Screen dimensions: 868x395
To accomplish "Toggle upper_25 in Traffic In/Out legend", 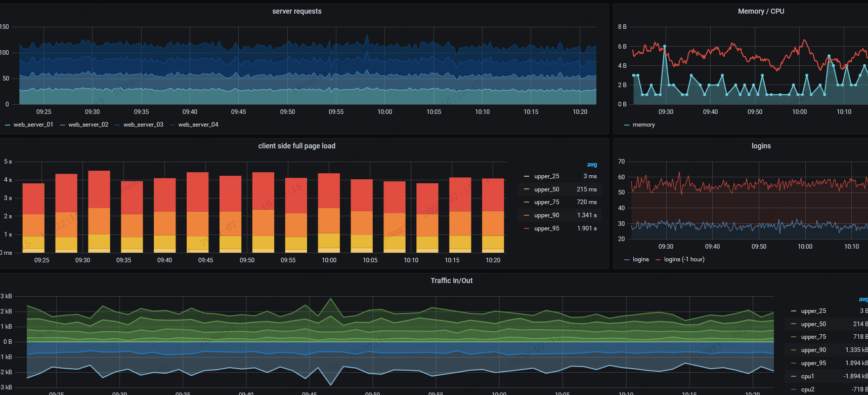I will (x=813, y=311).
